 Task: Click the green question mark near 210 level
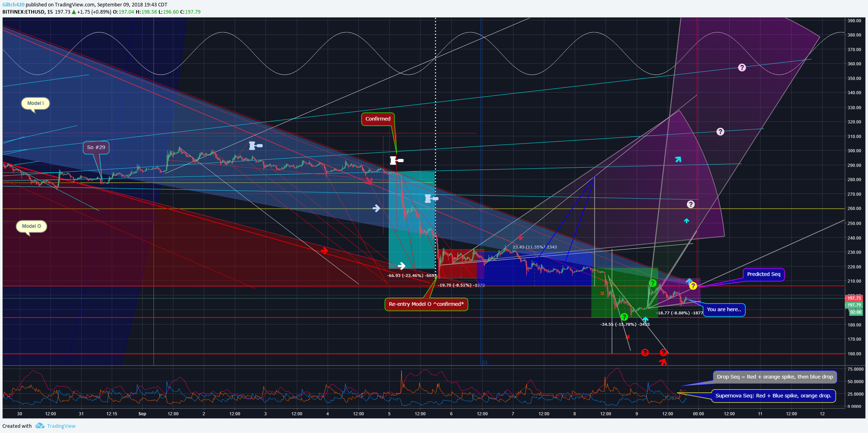click(653, 283)
